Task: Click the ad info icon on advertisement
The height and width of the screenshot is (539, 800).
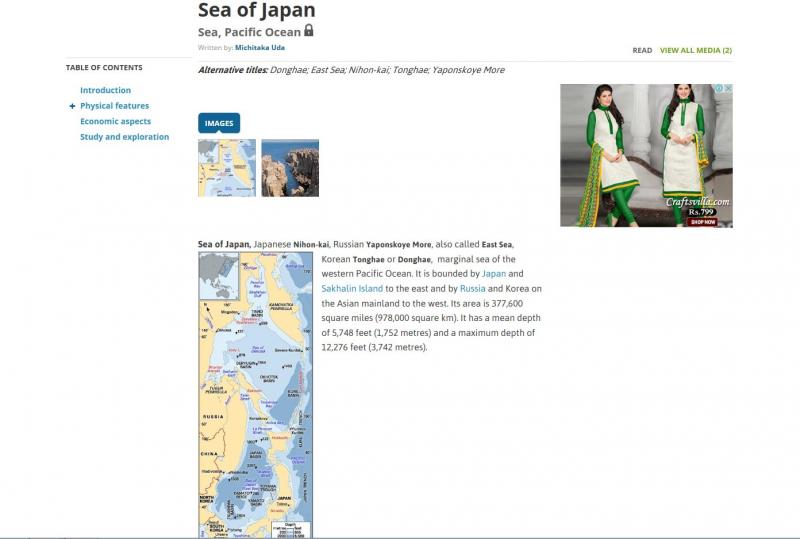Action: [x=718, y=89]
